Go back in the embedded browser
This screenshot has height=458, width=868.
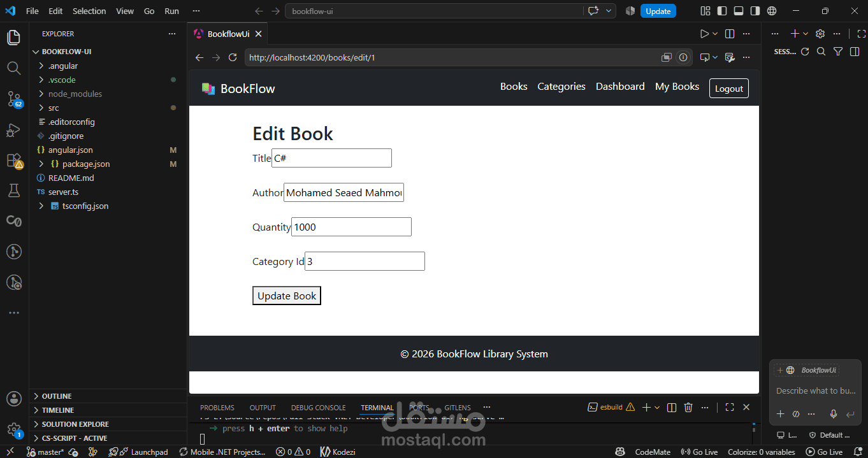pyautogui.click(x=199, y=57)
